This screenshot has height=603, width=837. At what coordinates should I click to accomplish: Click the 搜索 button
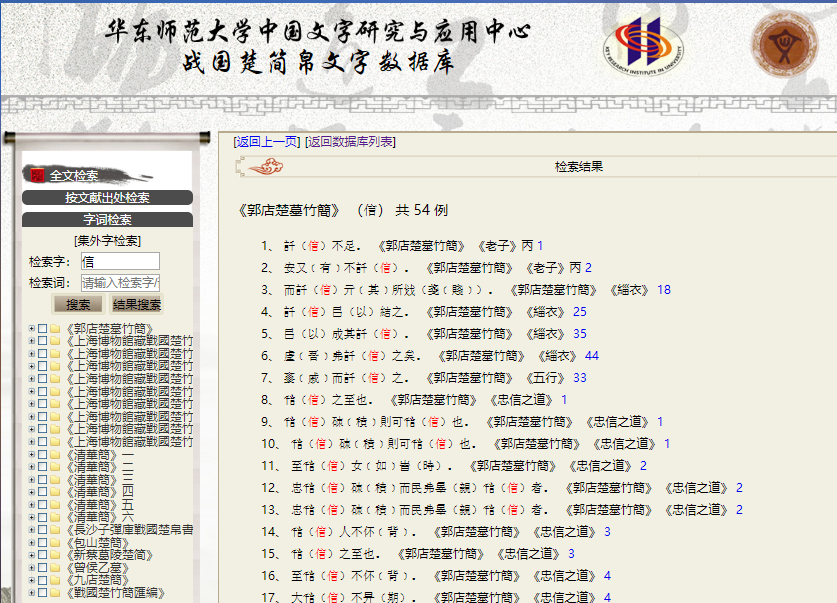[78, 305]
